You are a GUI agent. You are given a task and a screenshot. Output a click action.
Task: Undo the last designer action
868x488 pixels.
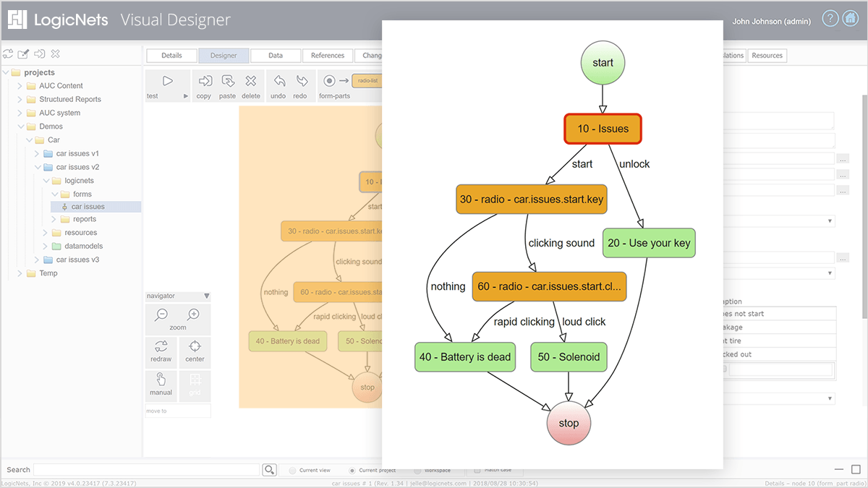click(x=278, y=81)
